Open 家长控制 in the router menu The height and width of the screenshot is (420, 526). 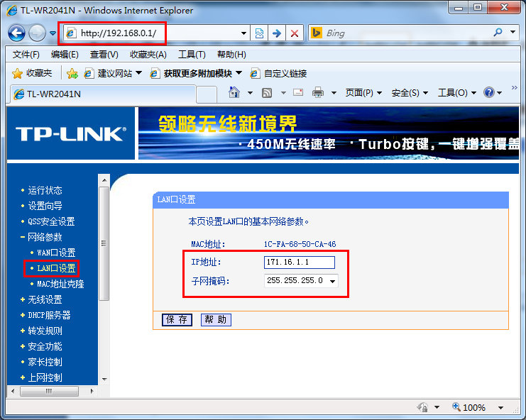click(45, 362)
